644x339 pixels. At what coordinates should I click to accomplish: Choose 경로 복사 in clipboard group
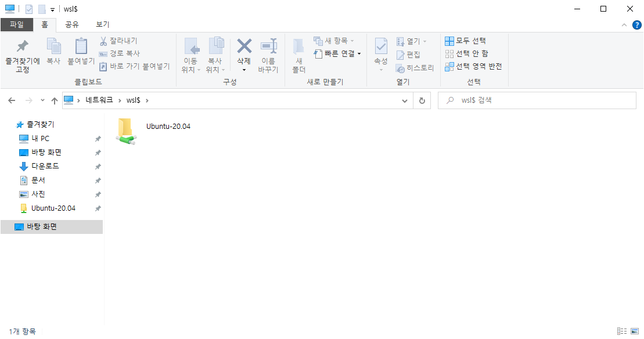(120, 53)
